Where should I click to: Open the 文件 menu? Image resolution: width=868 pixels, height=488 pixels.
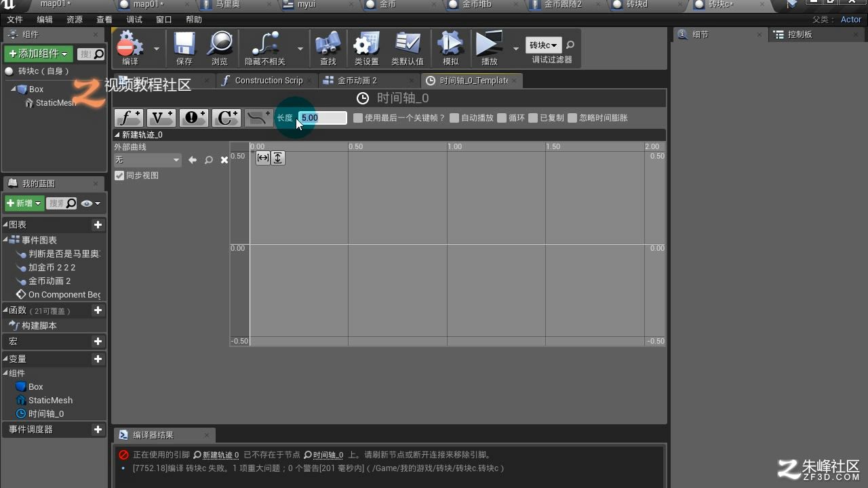point(14,20)
